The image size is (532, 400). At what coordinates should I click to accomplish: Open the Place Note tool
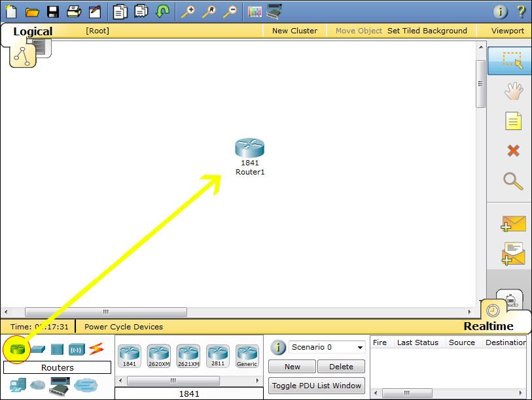(513, 121)
